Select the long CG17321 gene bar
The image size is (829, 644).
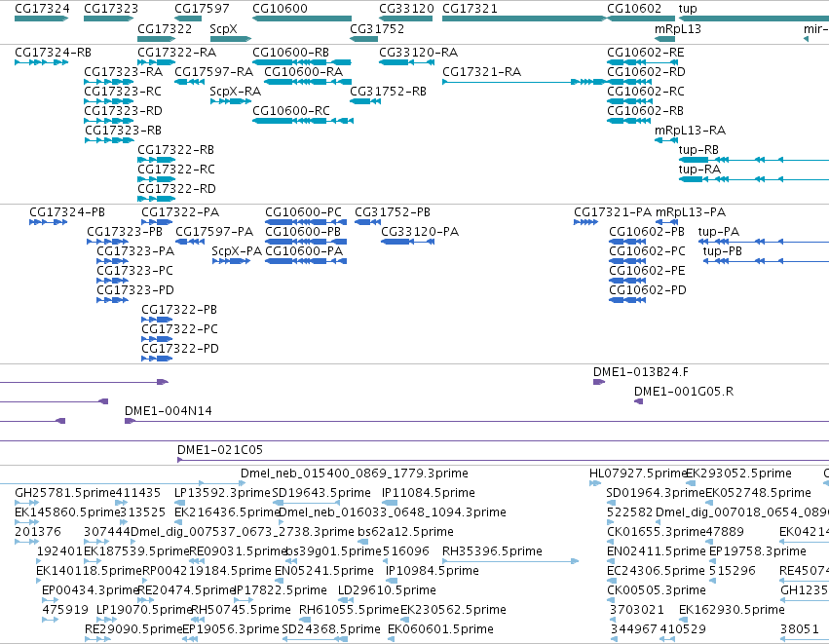524,19
